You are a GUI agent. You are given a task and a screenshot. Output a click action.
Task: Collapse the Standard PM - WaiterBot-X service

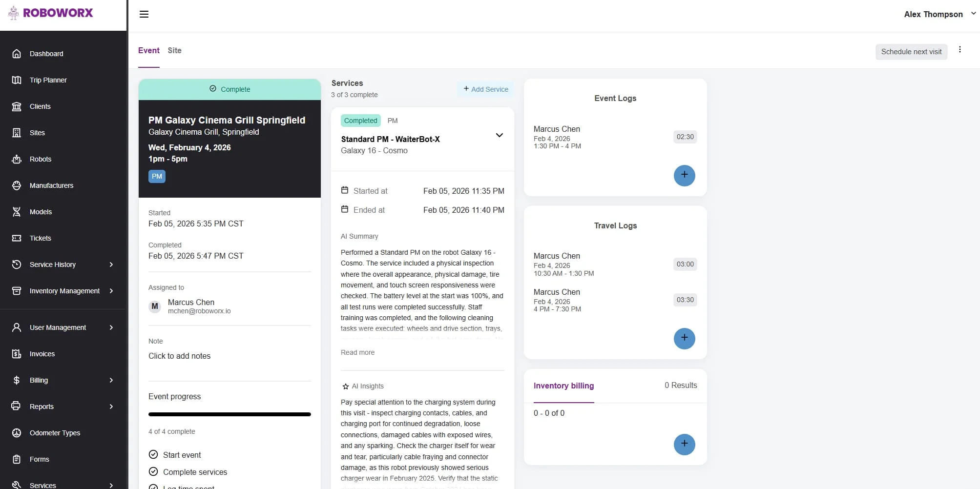click(x=499, y=135)
